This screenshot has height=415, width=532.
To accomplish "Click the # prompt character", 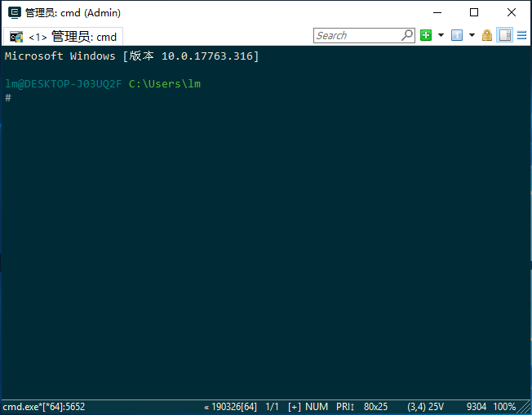I will pyautogui.click(x=8, y=98).
